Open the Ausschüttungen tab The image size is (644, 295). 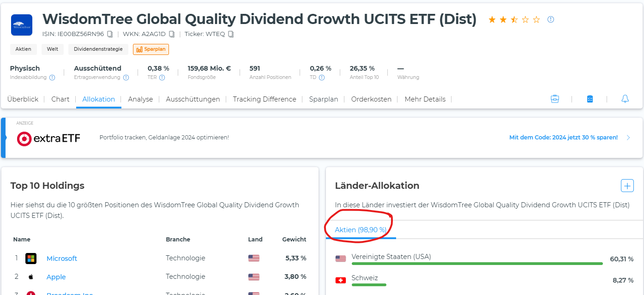point(193,99)
